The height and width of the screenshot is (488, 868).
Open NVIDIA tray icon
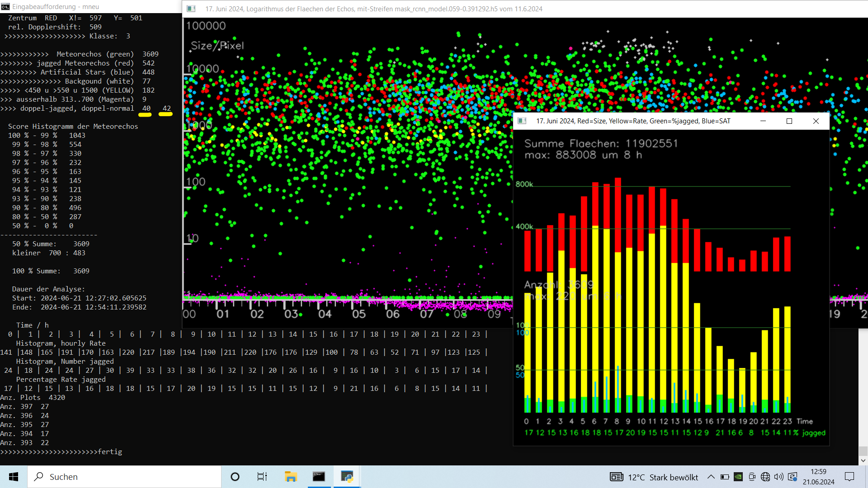click(738, 477)
